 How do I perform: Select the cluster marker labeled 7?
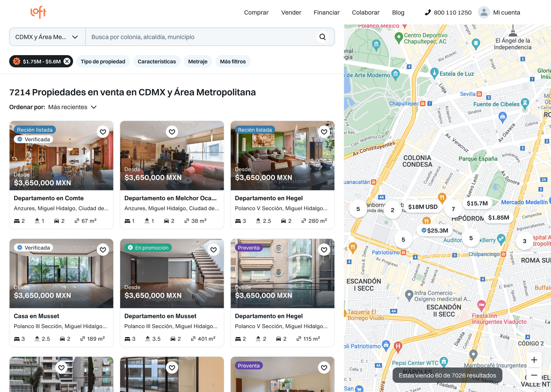click(x=453, y=209)
